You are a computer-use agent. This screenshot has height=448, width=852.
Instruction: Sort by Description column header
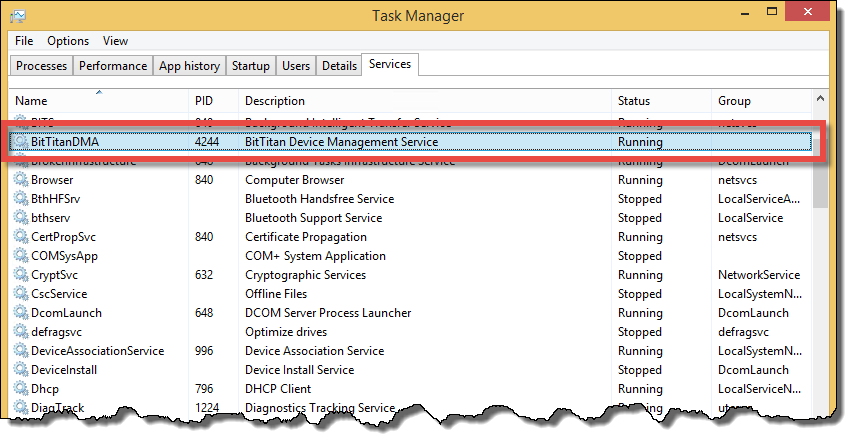coord(425,101)
